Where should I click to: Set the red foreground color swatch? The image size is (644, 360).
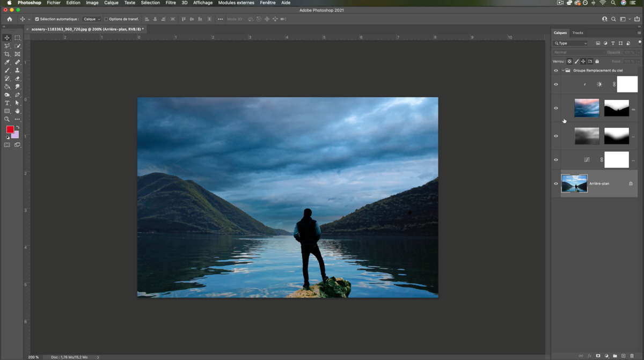click(x=10, y=129)
